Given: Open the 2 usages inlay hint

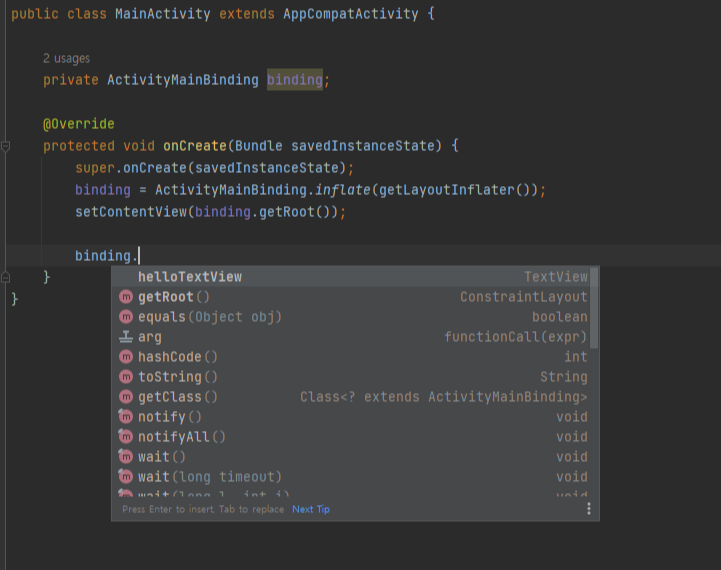Looking at the screenshot, I should click(x=67, y=58).
